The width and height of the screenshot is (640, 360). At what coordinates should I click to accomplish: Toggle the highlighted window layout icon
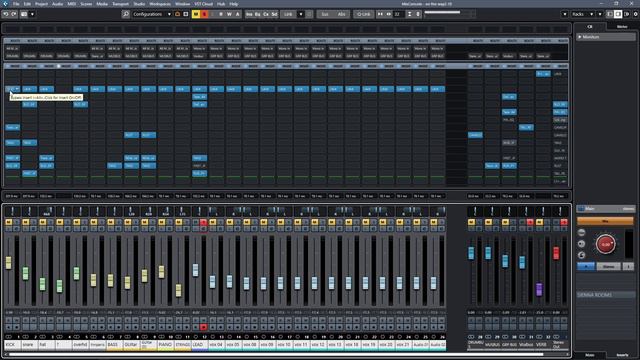click(618, 14)
